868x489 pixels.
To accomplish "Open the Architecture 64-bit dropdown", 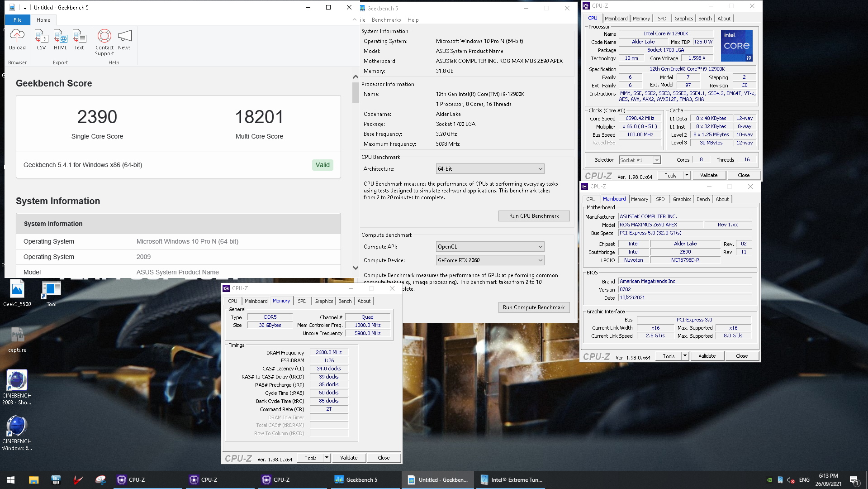I will (490, 169).
